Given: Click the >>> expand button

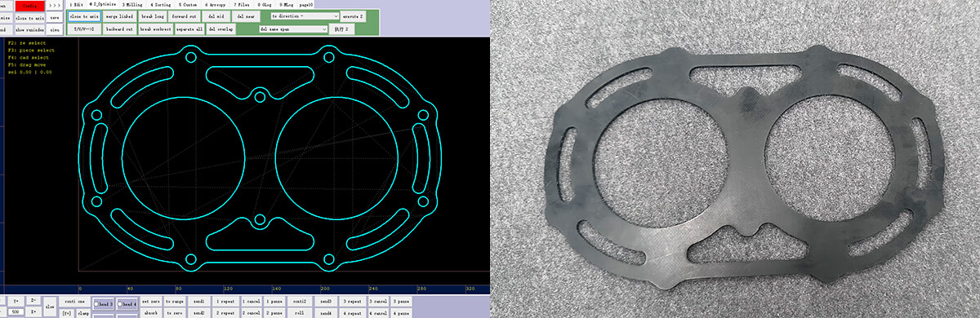Looking at the screenshot, I should 55,6.
